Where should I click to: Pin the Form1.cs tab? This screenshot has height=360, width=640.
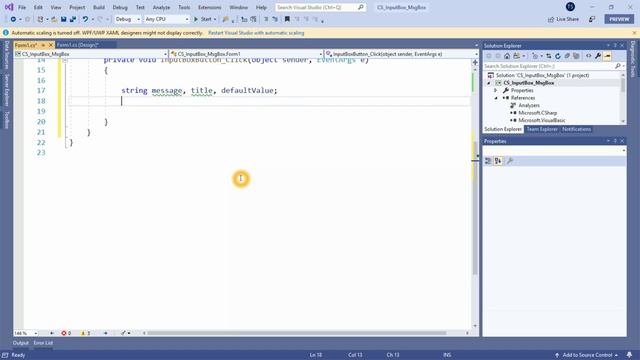point(43,45)
